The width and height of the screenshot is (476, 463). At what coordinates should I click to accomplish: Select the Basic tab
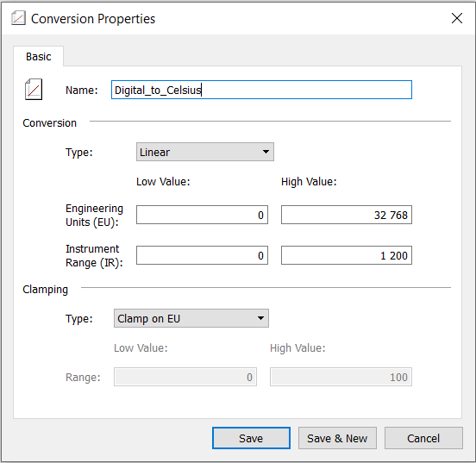tap(39, 56)
